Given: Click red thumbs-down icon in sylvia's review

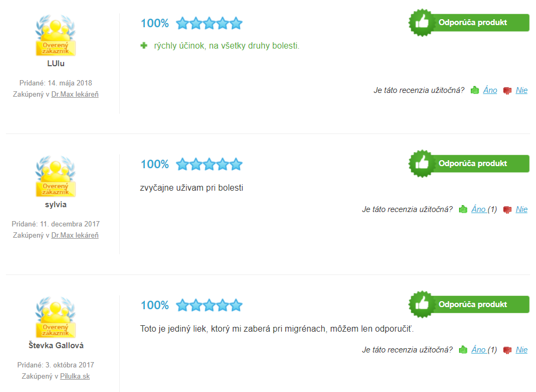Looking at the screenshot, I should [507, 209].
